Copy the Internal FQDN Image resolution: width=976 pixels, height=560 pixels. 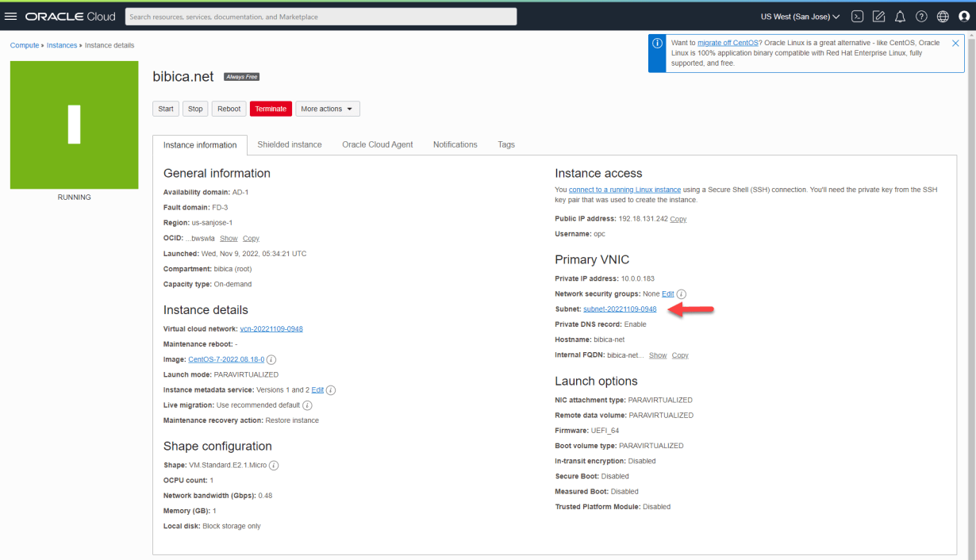680,355
